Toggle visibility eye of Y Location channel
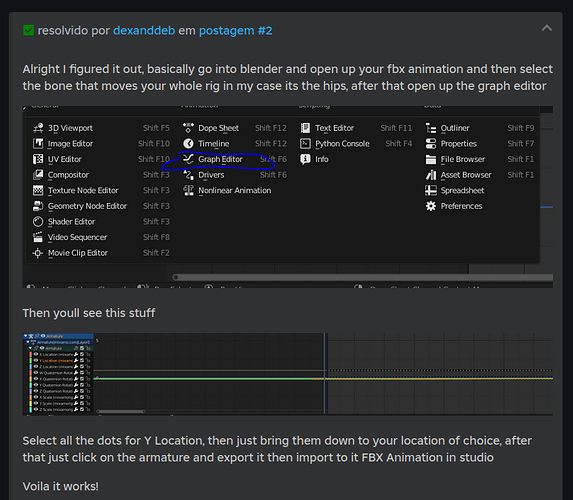This screenshot has height=500, width=573. pos(36,360)
